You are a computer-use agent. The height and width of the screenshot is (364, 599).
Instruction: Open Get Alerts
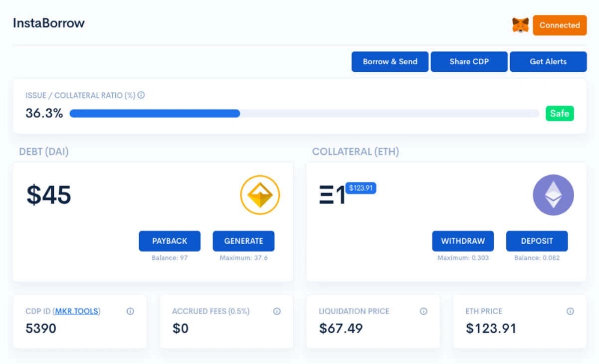click(x=548, y=62)
